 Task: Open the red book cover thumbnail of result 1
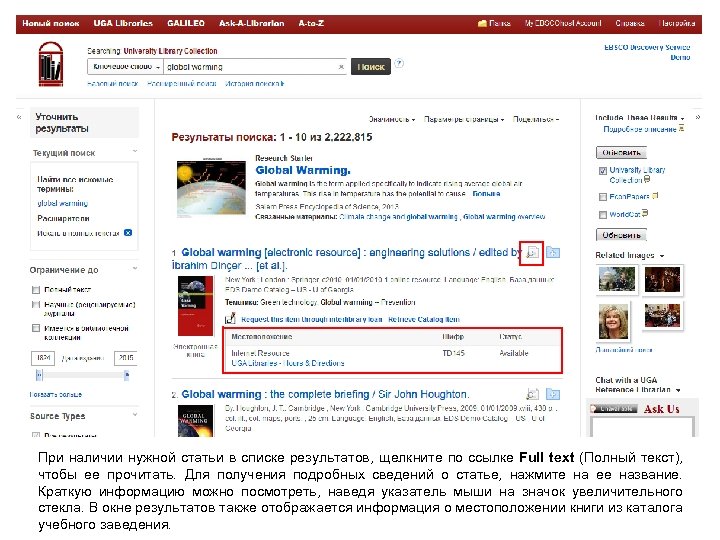point(196,306)
